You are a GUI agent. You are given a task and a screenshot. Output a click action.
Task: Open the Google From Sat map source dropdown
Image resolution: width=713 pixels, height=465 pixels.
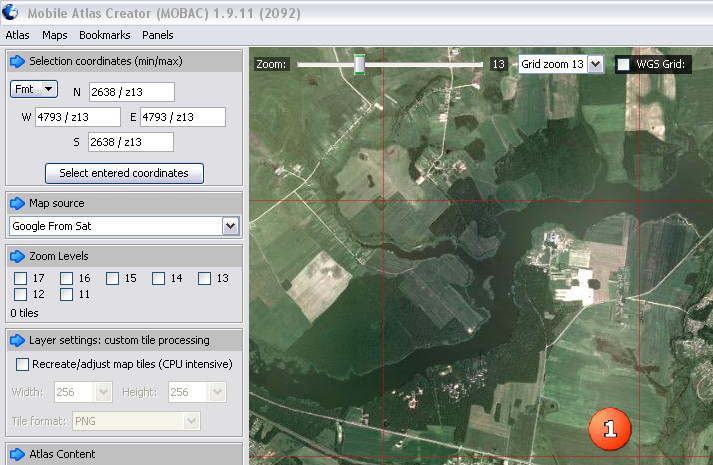click(231, 226)
